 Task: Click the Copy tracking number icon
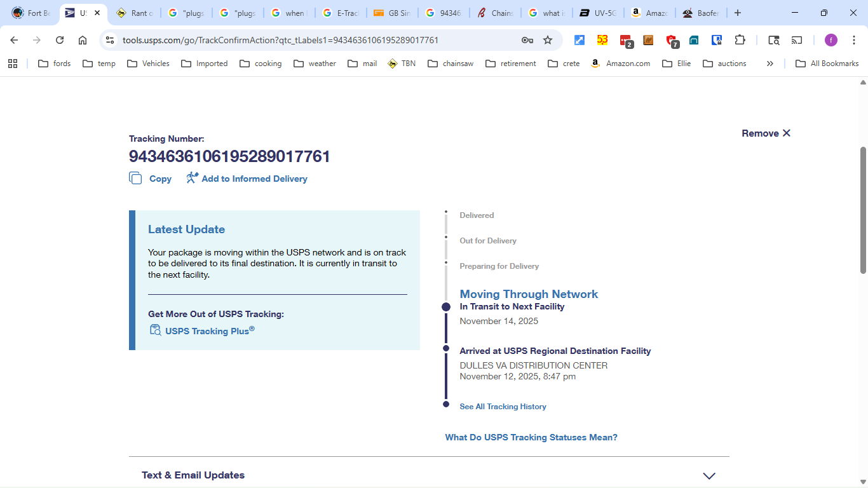135,179
